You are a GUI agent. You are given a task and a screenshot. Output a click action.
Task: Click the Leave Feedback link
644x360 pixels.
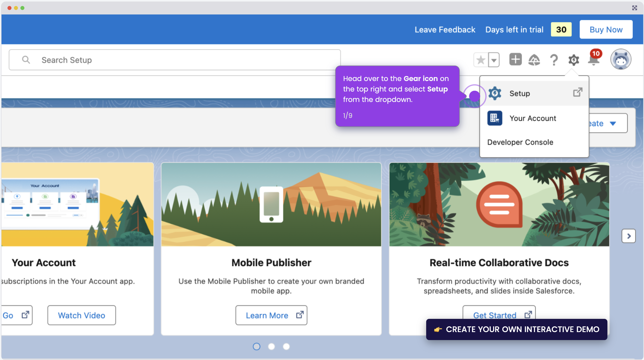pyautogui.click(x=445, y=29)
